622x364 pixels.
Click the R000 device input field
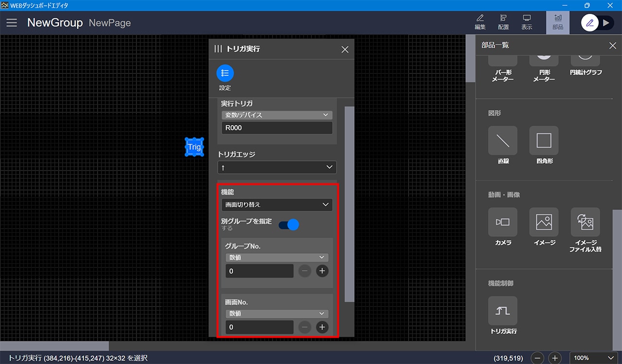click(276, 128)
